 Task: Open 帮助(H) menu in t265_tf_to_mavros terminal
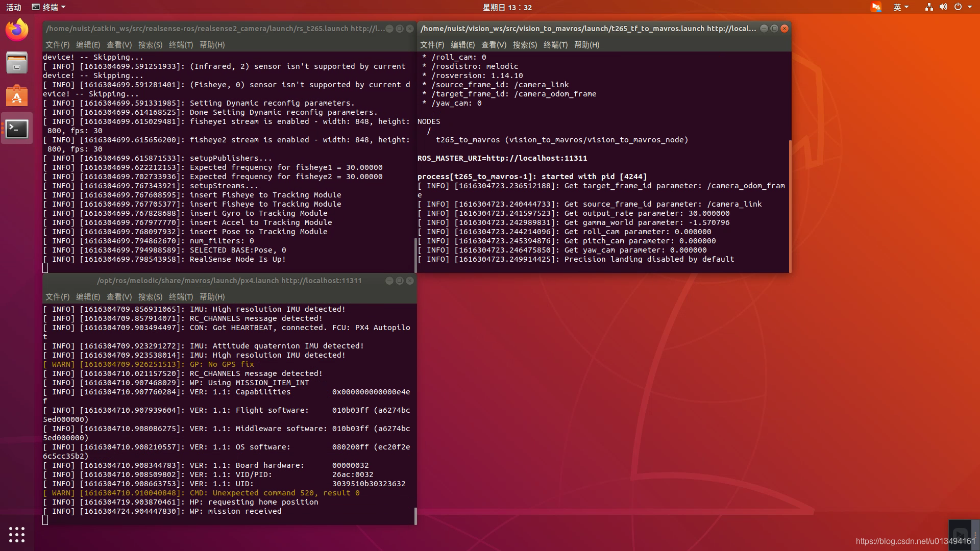[x=586, y=45]
